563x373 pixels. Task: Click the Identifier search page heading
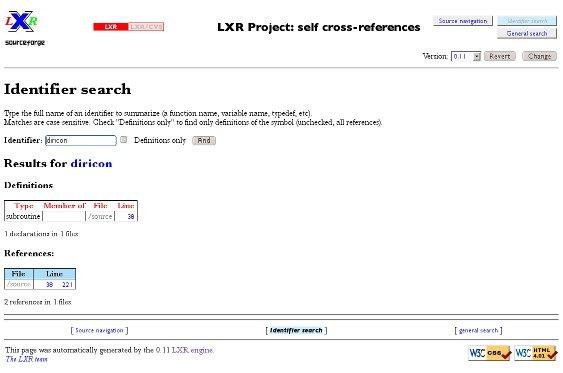[68, 89]
